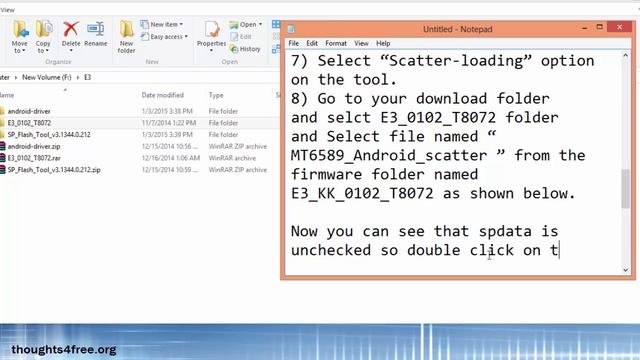Minimize the Notepad window
The width and height of the screenshot is (640, 360).
(584, 28)
